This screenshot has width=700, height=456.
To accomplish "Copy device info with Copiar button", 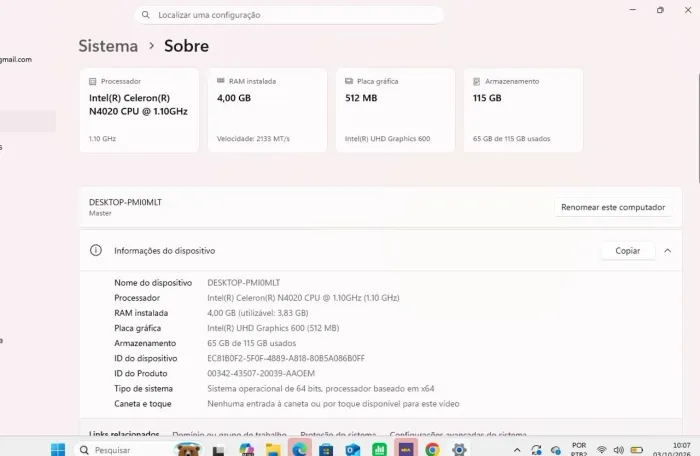I will (x=628, y=251).
